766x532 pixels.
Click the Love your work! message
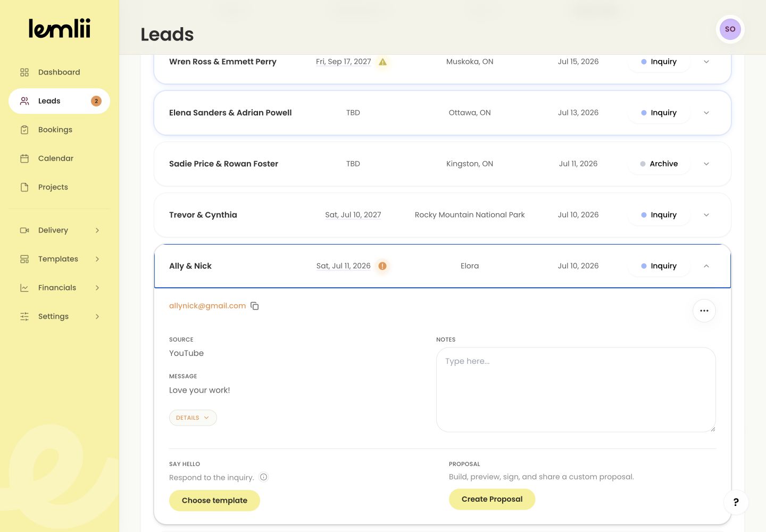click(x=199, y=390)
